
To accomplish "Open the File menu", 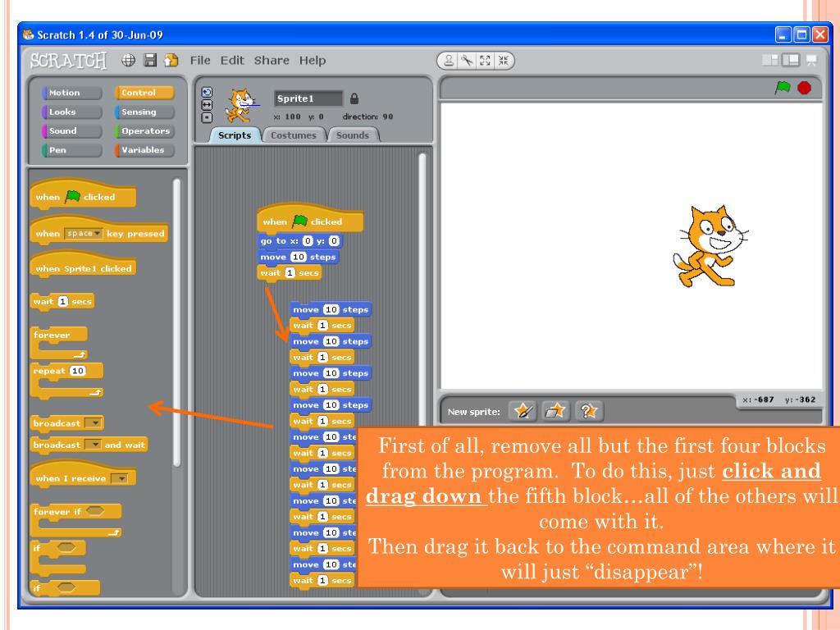I will tap(200, 61).
